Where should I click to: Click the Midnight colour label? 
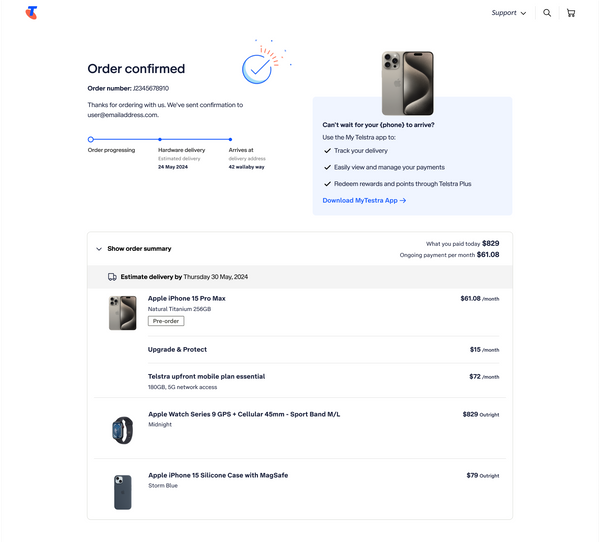(160, 424)
